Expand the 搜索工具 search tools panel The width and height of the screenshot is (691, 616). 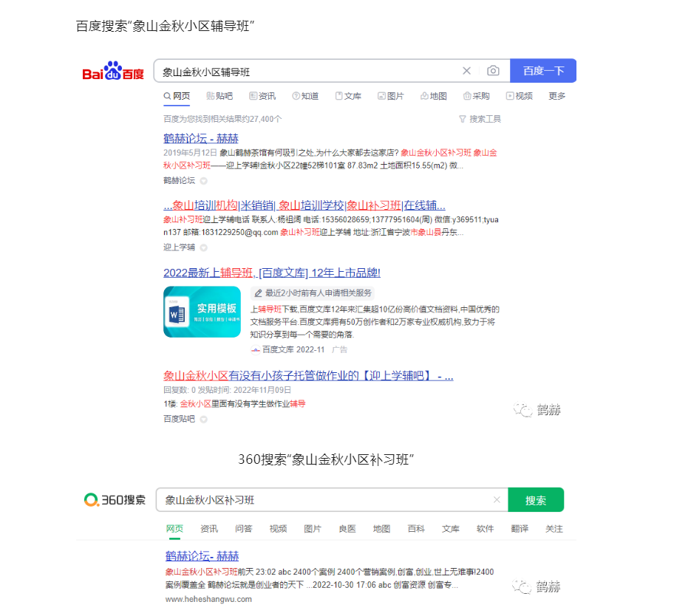tap(481, 118)
